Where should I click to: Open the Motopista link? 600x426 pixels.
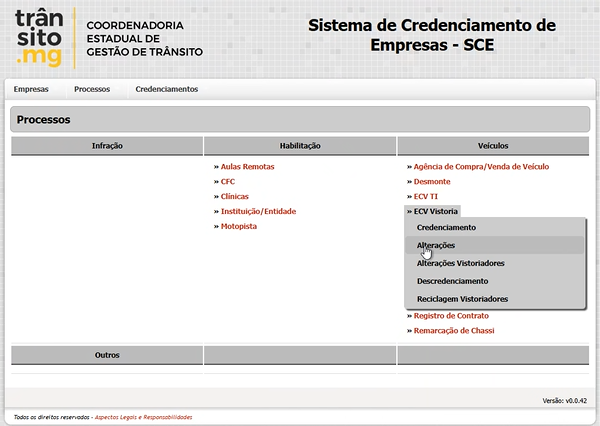[239, 226]
